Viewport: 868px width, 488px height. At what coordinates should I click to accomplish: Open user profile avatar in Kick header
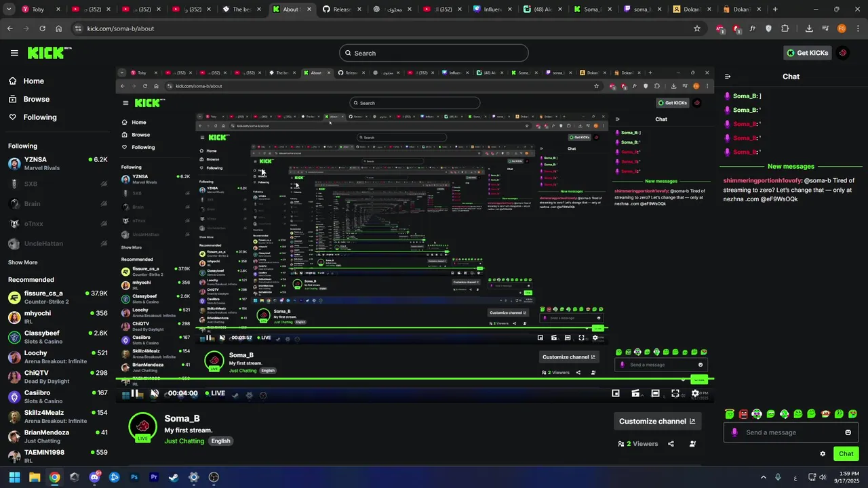point(843,53)
